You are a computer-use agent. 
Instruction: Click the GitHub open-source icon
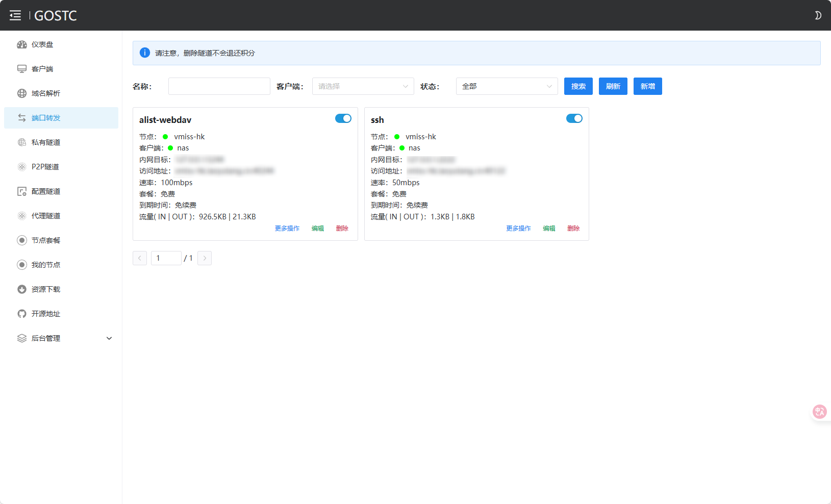click(x=22, y=314)
